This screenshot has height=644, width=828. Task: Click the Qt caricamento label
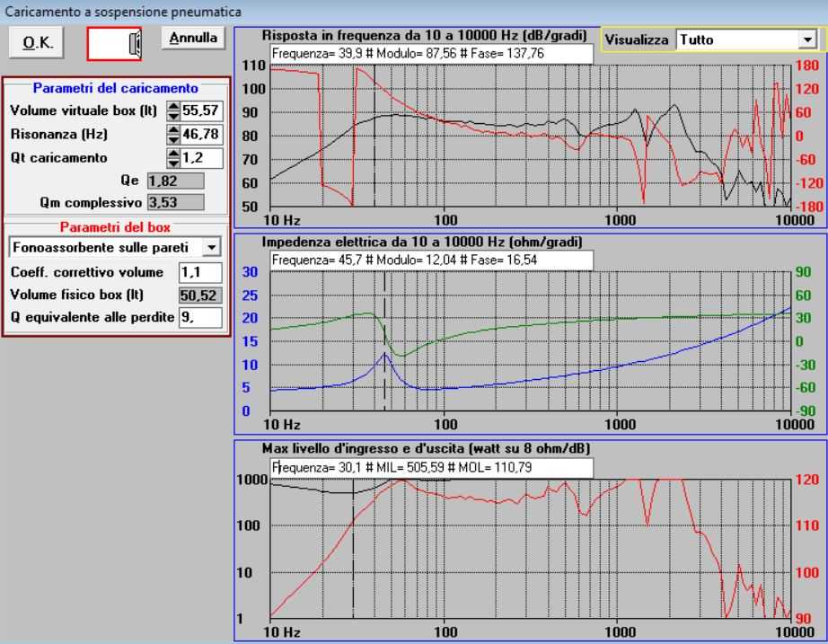[x=58, y=158]
